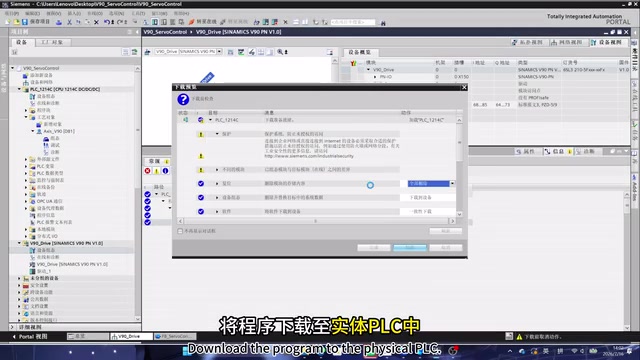Collapse PLC_1214C node in project tree
This screenshot has width=640, height=360.
[19, 89]
